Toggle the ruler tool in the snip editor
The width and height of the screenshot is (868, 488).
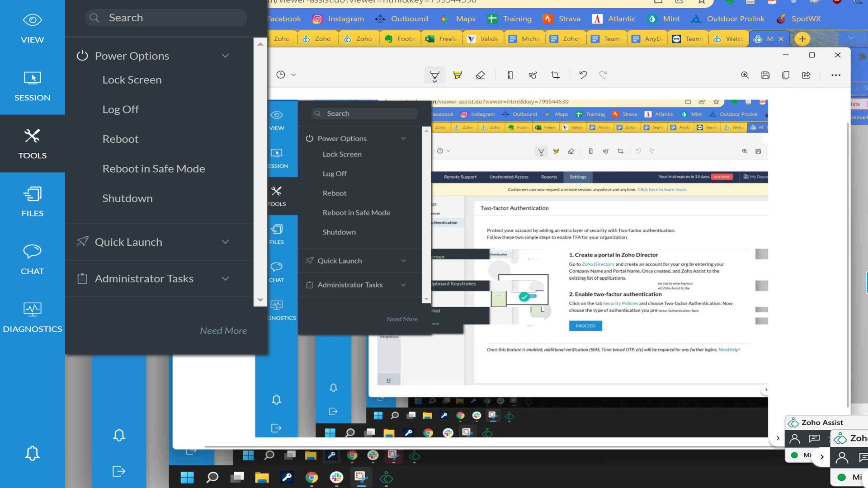[510, 75]
